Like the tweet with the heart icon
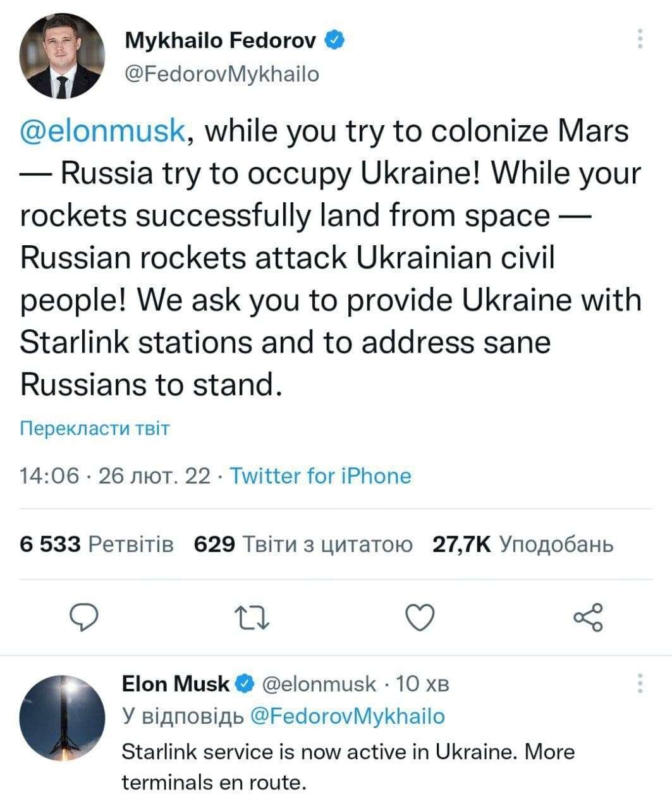Viewport: 672px width, 809px height. coord(419,617)
